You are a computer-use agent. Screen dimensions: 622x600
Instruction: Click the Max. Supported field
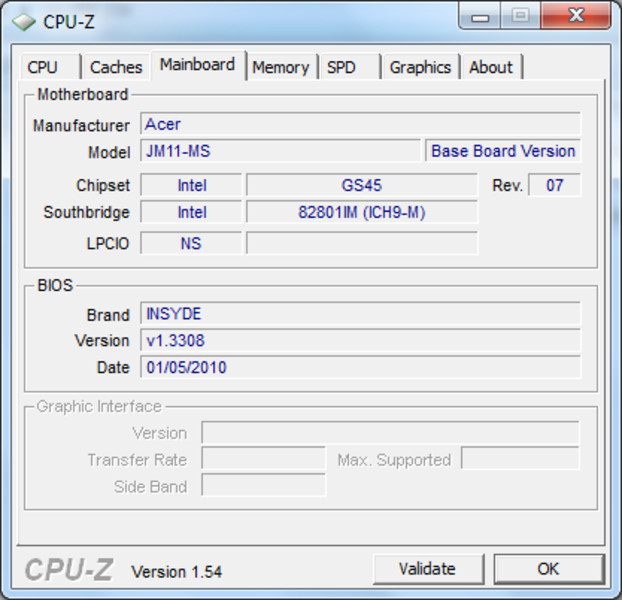520,459
